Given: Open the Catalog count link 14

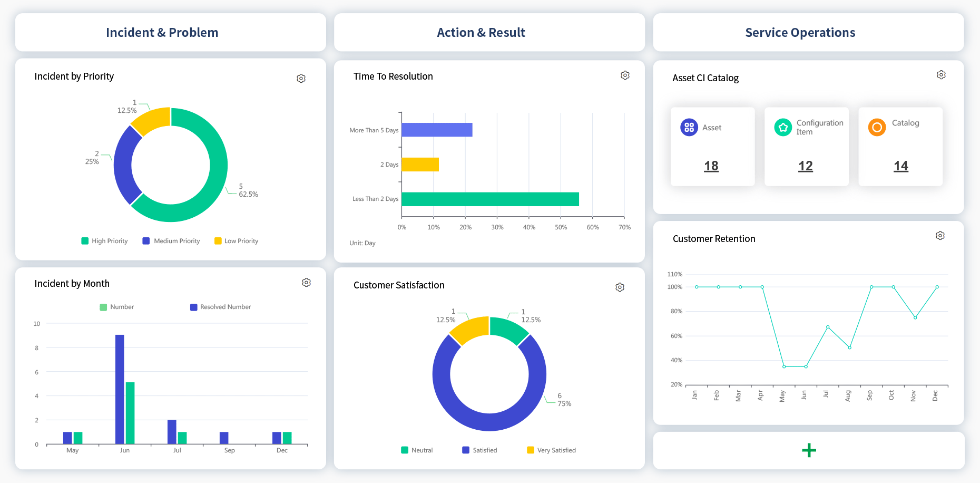Looking at the screenshot, I should point(900,166).
